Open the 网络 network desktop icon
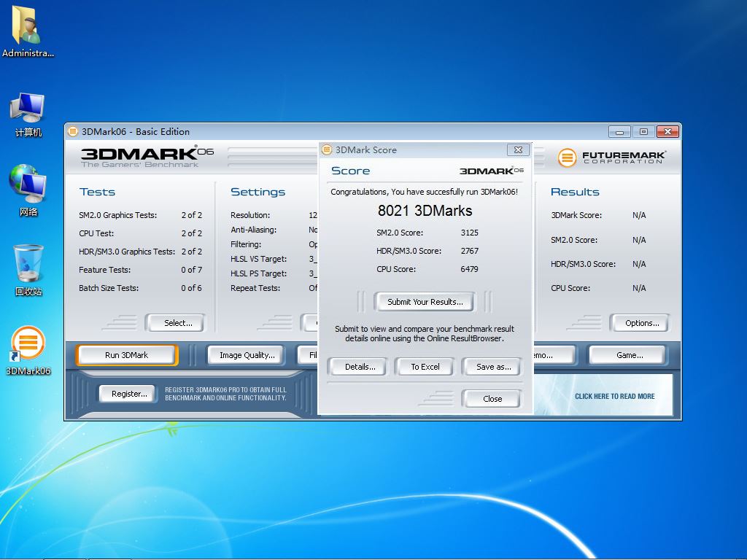 coord(28,190)
